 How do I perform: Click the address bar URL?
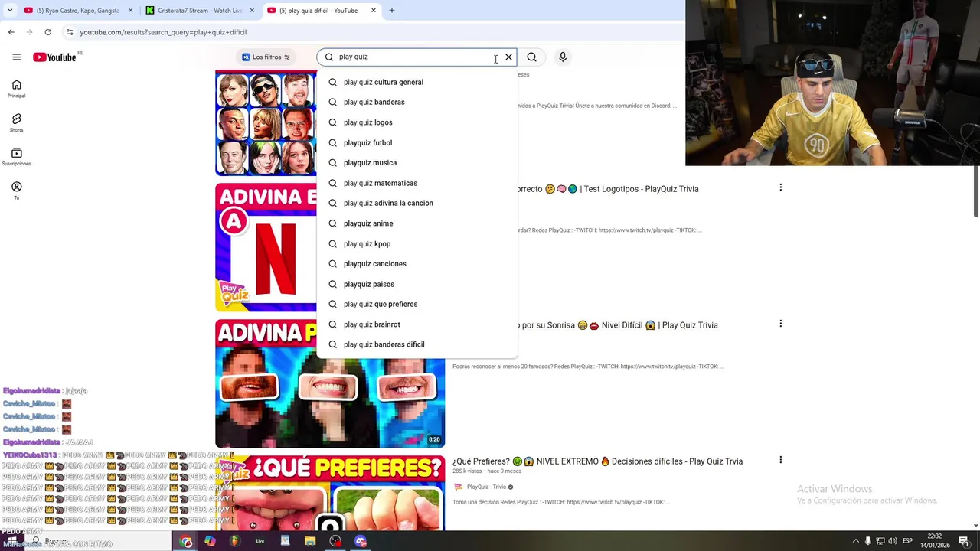[x=163, y=32]
